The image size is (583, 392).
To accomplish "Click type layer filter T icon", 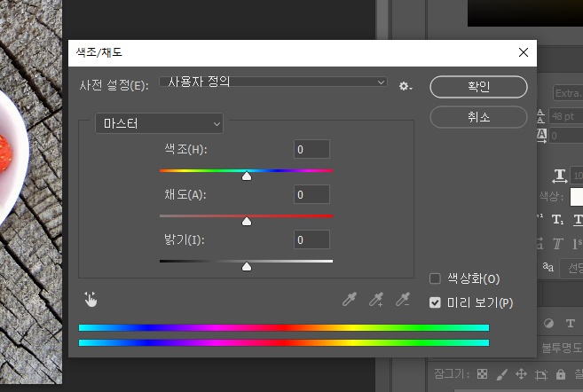I will 571,323.
